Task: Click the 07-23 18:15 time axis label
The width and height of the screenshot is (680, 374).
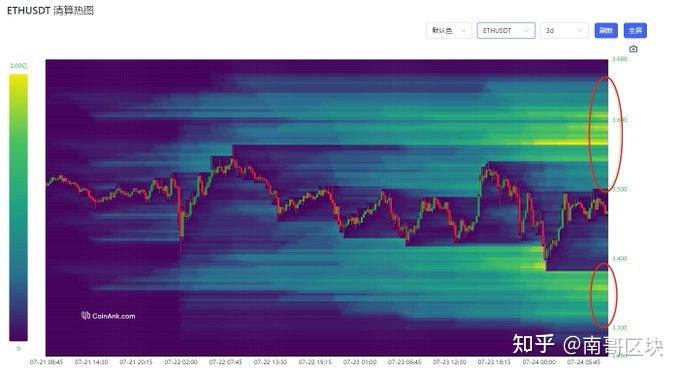Action: coord(494,362)
